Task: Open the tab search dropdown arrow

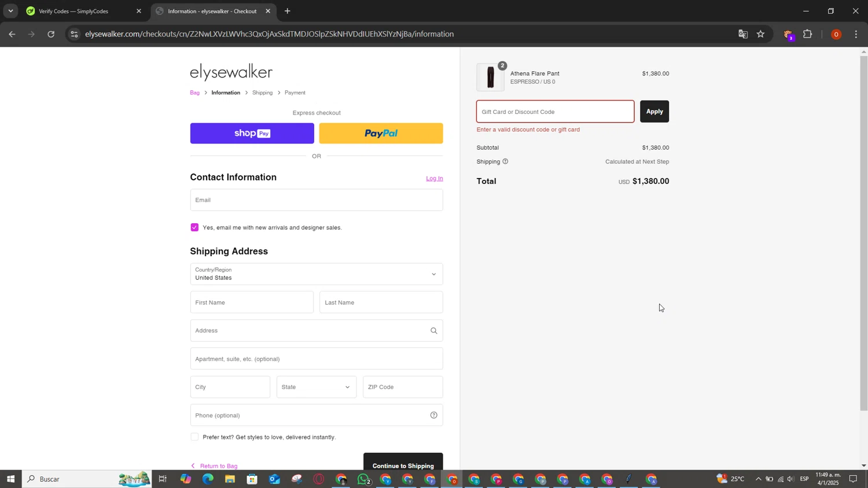Action: [10, 11]
